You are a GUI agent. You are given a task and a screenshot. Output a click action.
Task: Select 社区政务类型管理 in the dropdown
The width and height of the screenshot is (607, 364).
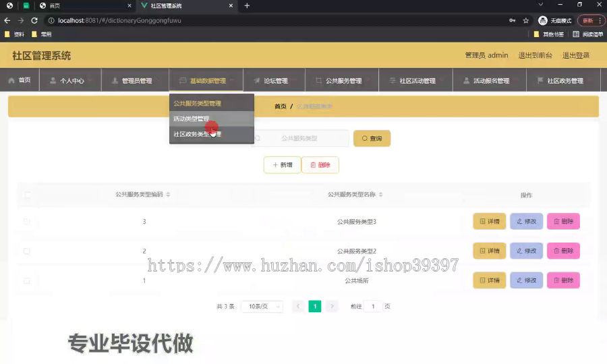[212, 134]
